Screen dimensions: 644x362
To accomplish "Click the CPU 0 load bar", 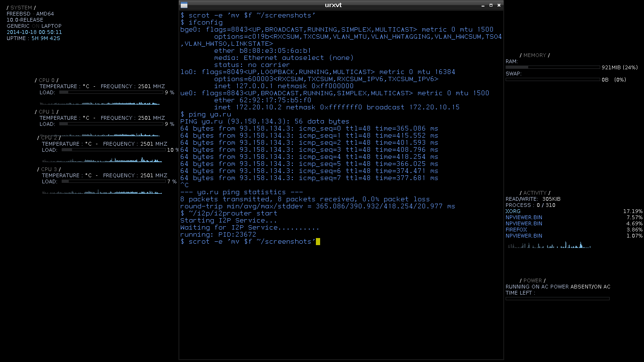I will (x=111, y=92).
